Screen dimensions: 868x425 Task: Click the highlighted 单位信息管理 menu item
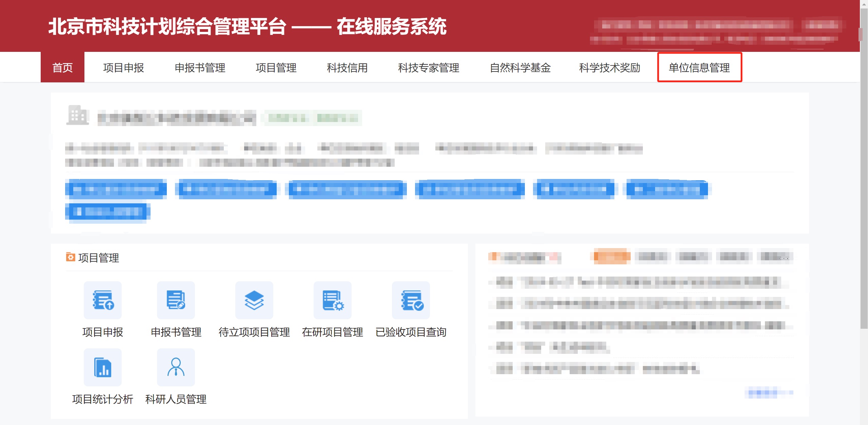pyautogui.click(x=699, y=67)
